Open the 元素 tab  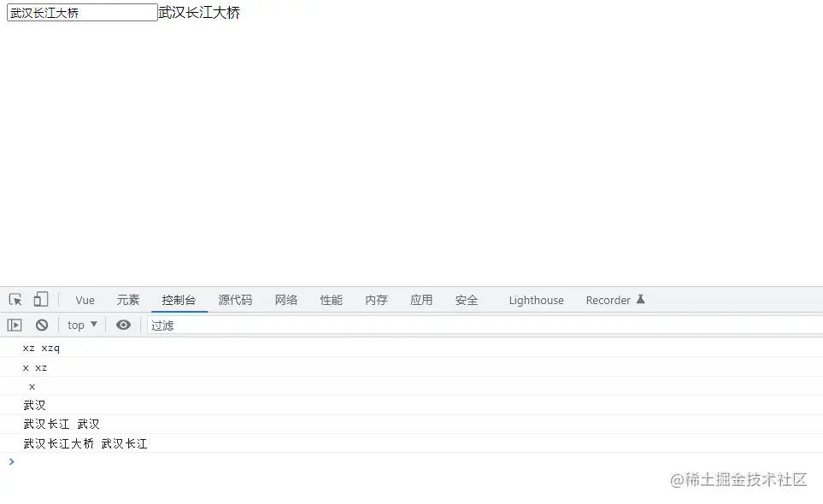[x=128, y=300]
